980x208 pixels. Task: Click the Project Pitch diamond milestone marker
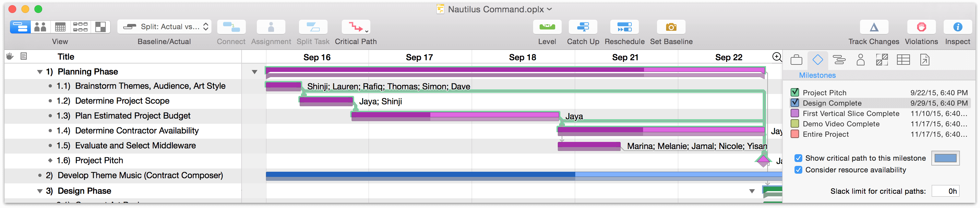tap(763, 160)
